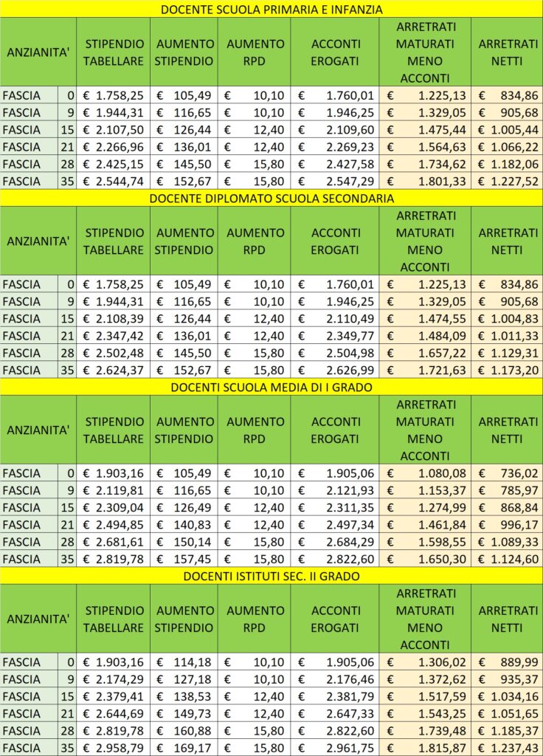Screen dimensions: 543x756
Task: Click the DOCENTE DIPLOMATO SCUOLA SECONDARIA header
Action: [271, 198]
